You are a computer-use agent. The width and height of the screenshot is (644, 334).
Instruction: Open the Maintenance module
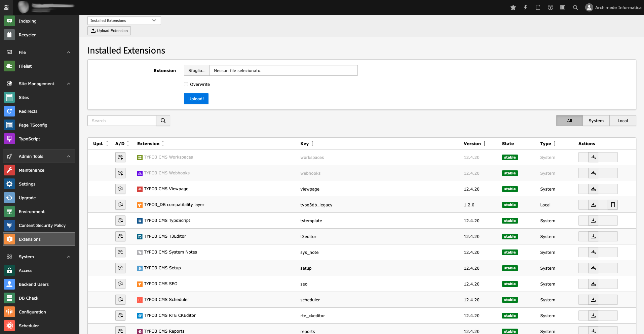(x=39, y=170)
